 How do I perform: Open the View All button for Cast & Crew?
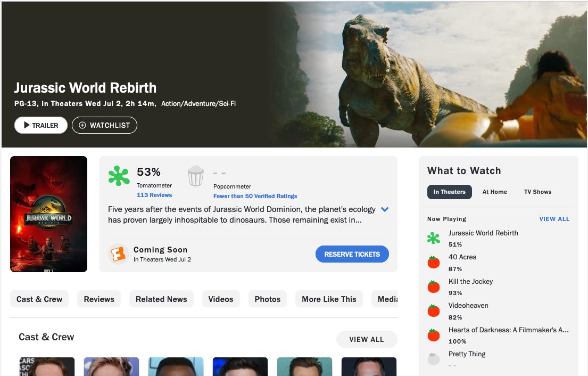(367, 339)
